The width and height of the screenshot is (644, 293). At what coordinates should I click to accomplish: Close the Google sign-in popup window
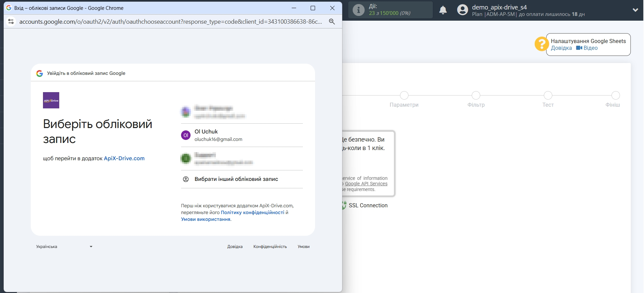pyautogui.click(x=332, y=8)
